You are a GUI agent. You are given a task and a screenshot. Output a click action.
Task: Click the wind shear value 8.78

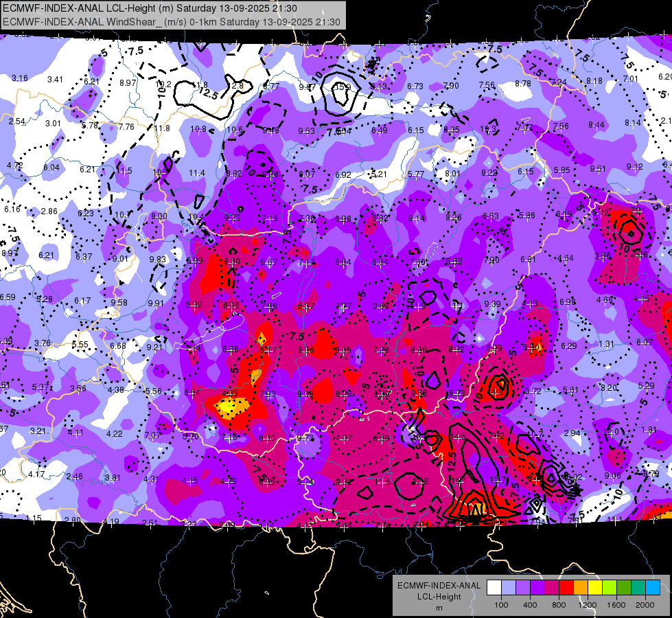tap(523, 84)
